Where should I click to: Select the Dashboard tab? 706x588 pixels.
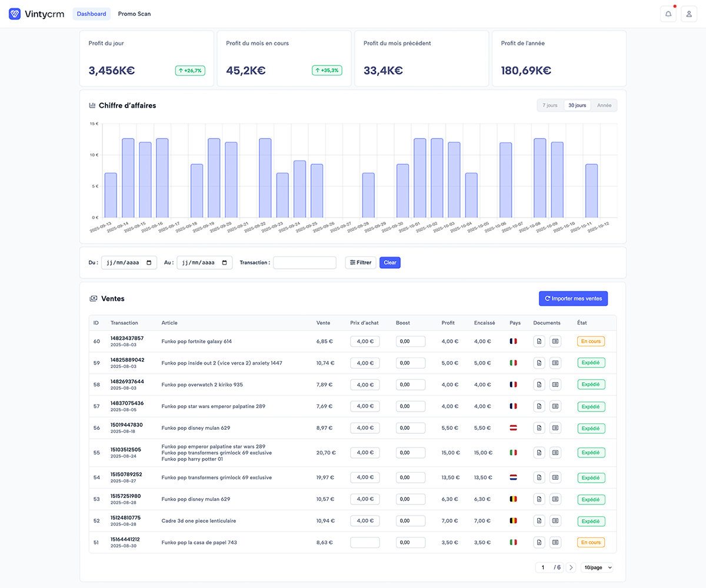91,14
